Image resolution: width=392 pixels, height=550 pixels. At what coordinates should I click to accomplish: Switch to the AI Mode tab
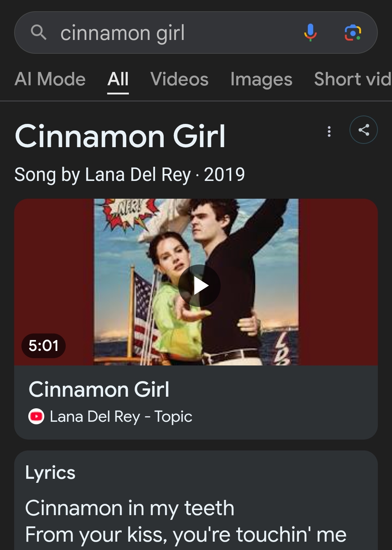tap(50, 79)
